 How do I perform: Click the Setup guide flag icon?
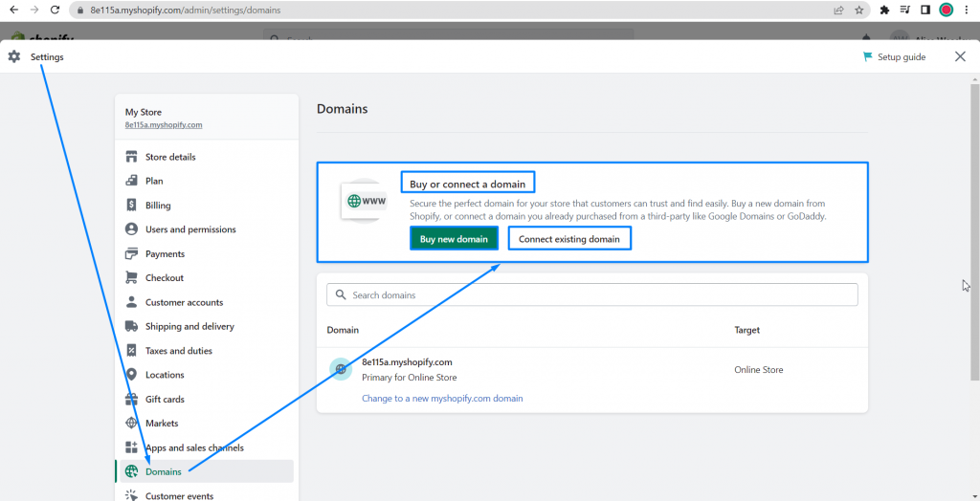tap(867, 56)
